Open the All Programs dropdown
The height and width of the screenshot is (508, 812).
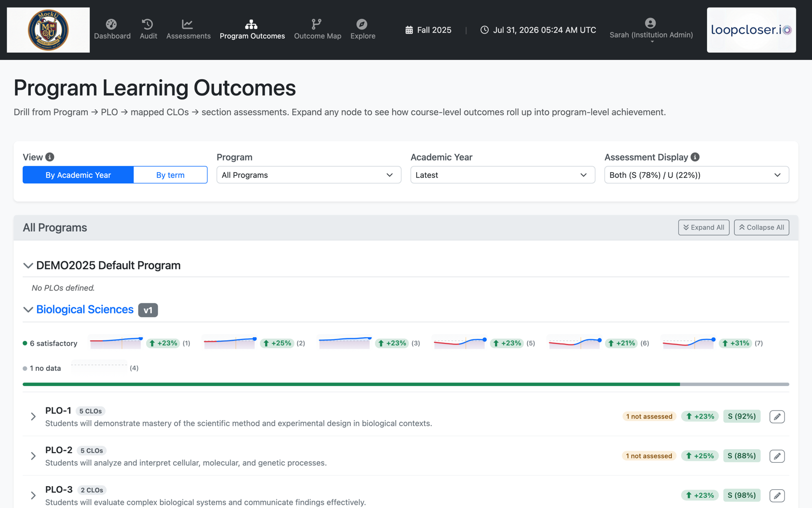(309, 175)
